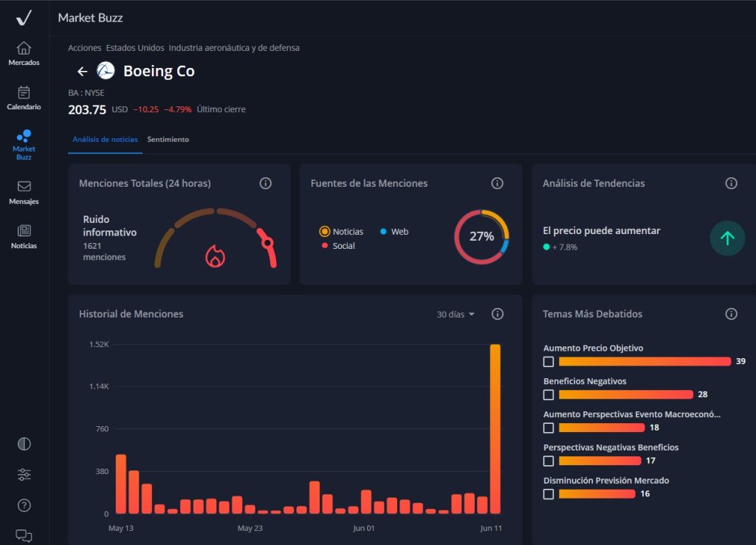Viewport: 756px width, 545px height.
Task: Click the flame icon in the mentions gauge
Action: tap(215, 256)
